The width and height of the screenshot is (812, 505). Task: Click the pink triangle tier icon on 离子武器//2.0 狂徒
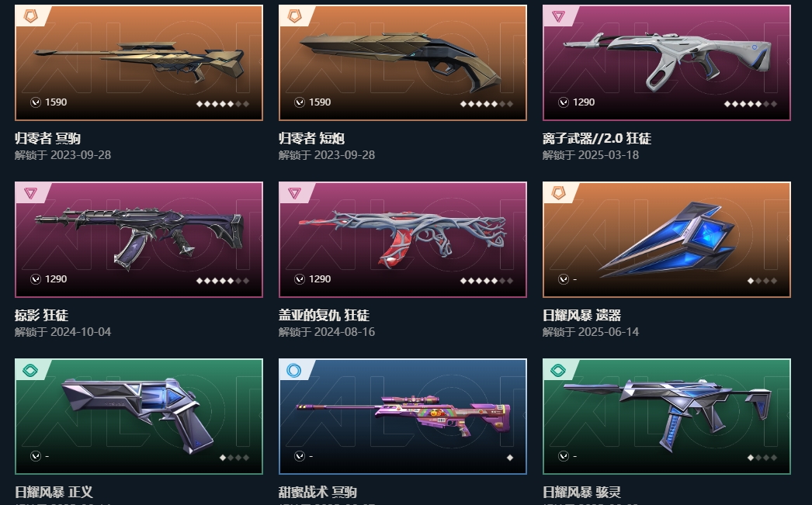coord(558,16)
